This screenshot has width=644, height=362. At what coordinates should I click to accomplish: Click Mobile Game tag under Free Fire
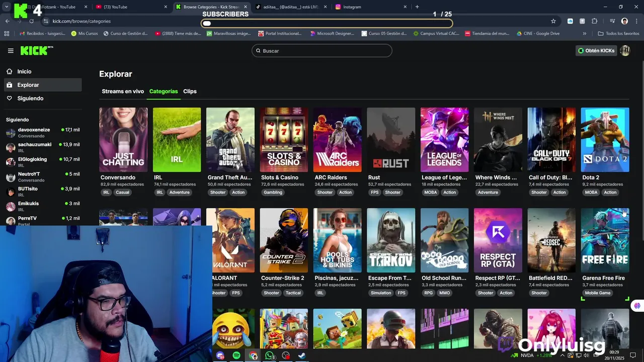pos(598,293)
